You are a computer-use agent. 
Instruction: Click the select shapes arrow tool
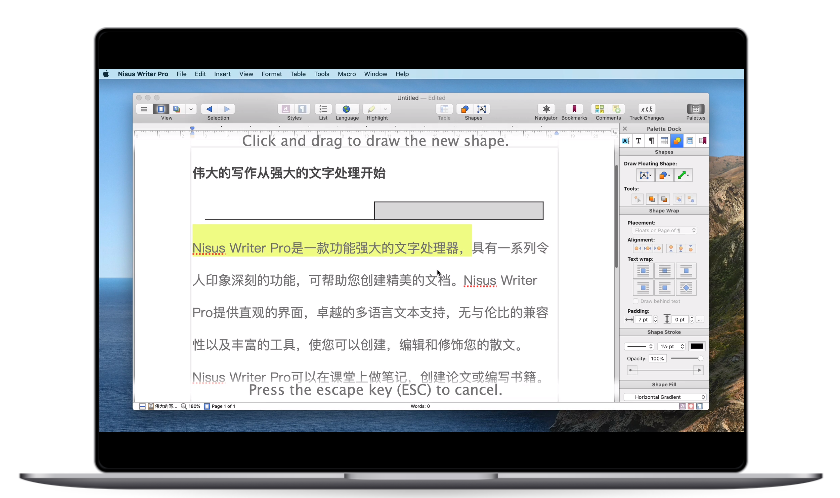pyautogui.click(x=637, y=199)
